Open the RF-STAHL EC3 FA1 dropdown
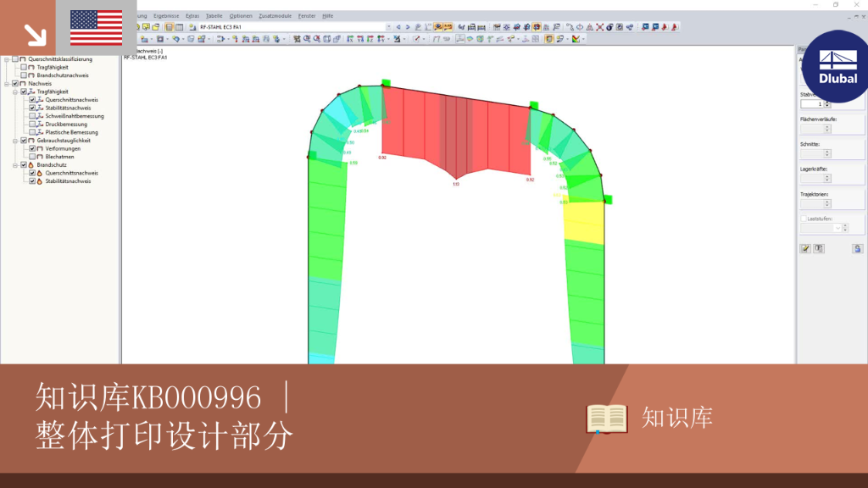868x488 pixels. [388, 27]
